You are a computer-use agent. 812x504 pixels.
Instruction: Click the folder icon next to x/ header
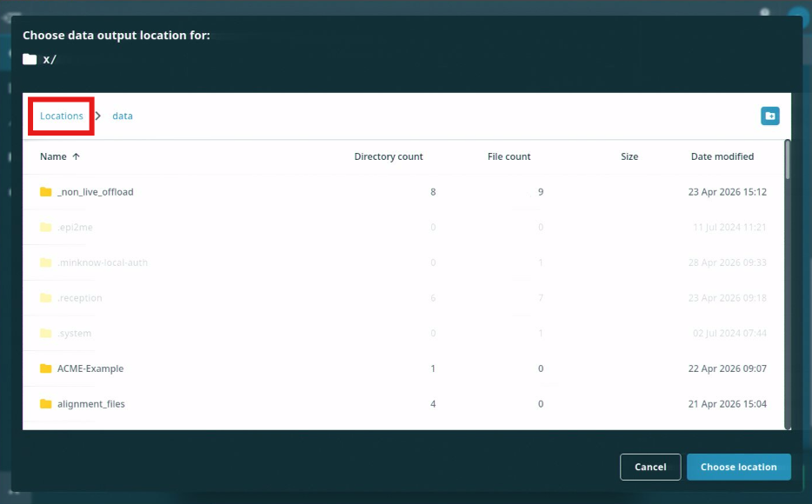click(x=29, y=57)
